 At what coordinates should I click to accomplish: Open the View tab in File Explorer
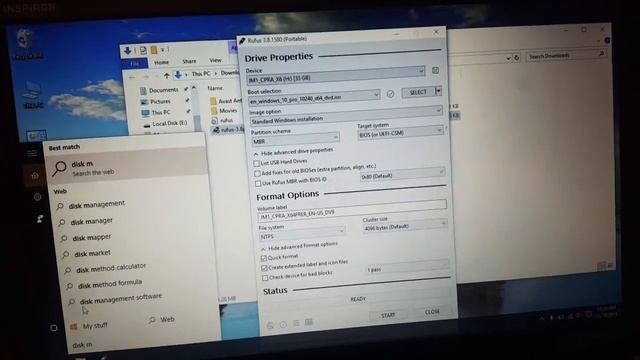point(216,60)
